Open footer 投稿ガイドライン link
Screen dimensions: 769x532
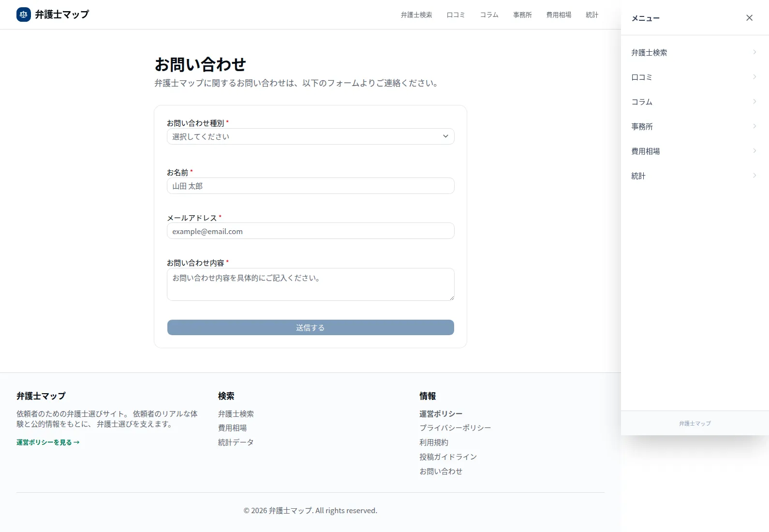click(x=448, y=457)
